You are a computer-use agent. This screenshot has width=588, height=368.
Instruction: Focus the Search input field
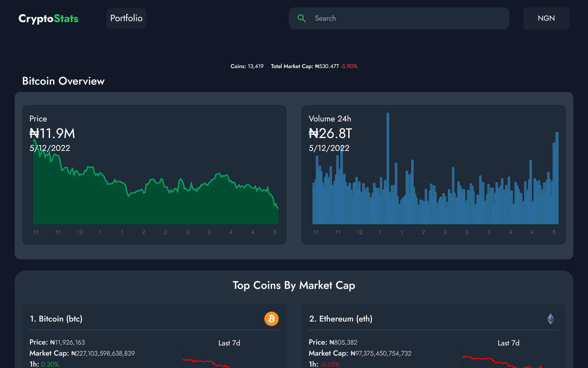(x=399, y=18)
